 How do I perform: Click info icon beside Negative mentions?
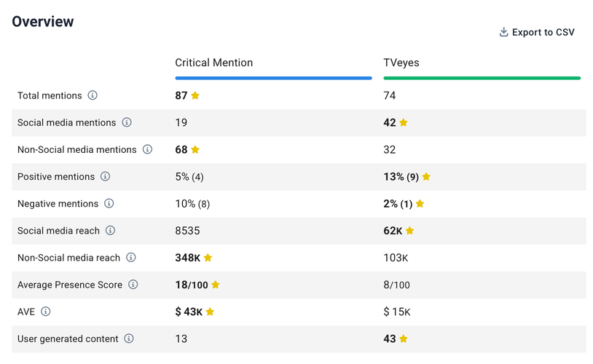pyautogui.click(x=109, y=203)
